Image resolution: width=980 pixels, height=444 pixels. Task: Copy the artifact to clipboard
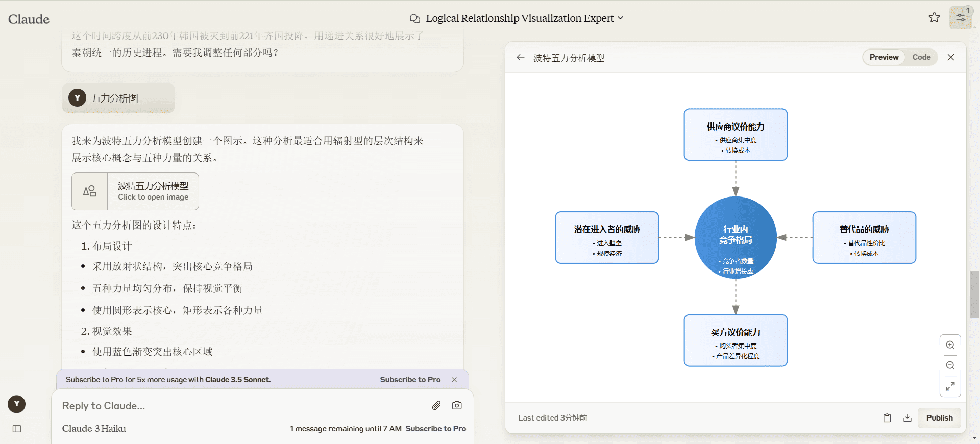[x=887, y=418]
